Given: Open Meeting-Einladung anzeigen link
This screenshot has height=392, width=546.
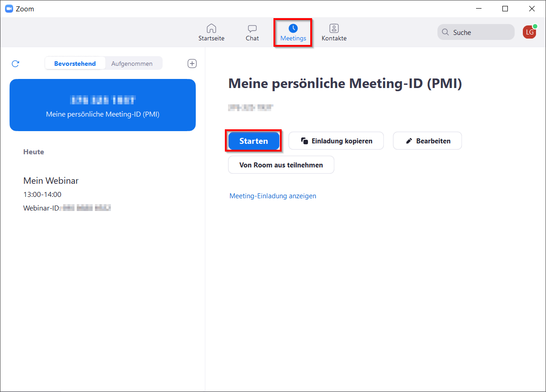Looking at the screenshot, I should 273,196.
